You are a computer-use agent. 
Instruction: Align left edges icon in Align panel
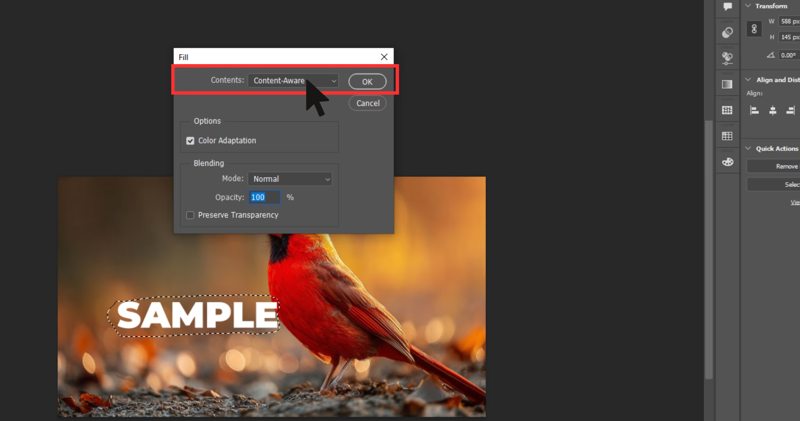755,111
